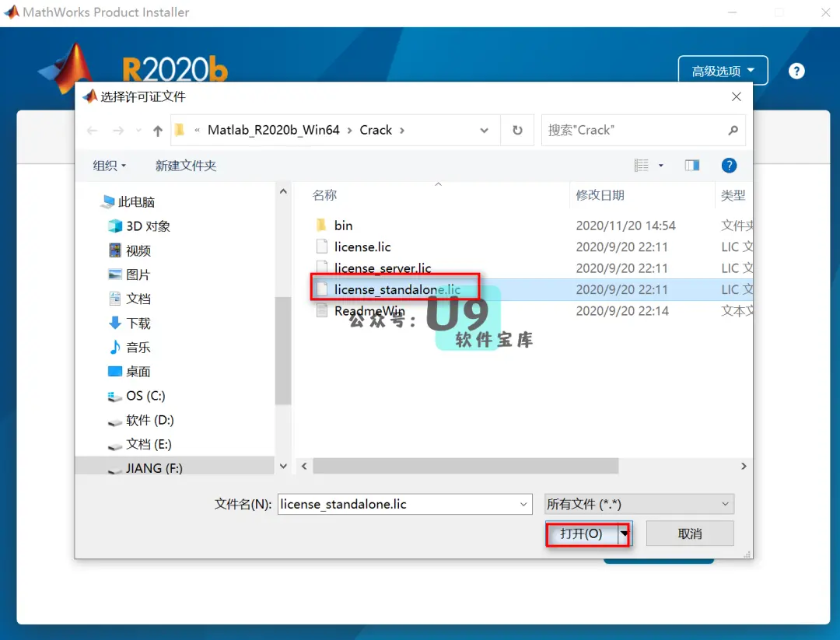Click the navigate up arrow in the dialog
The image size is (840, 640).
point(158,130)
